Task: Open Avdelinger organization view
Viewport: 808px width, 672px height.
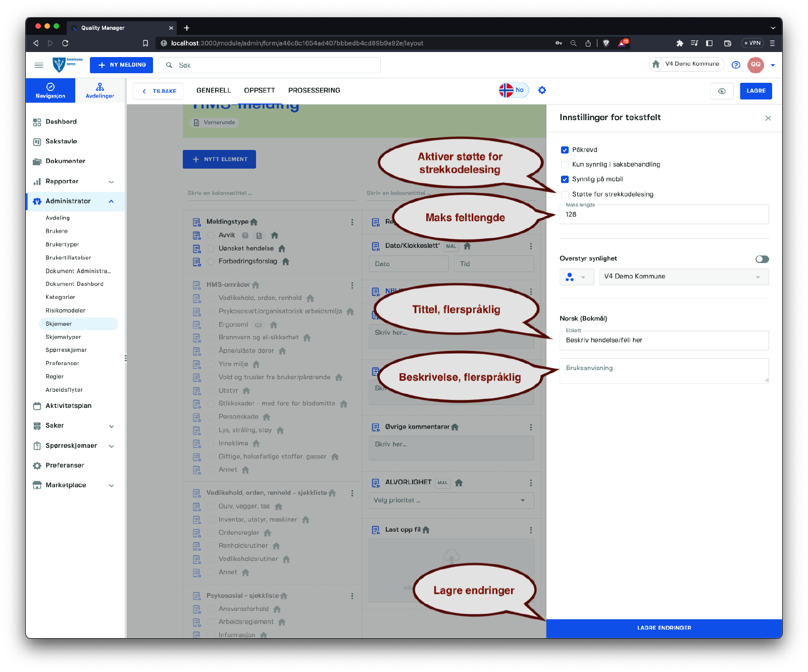Action: click(100, 90)
